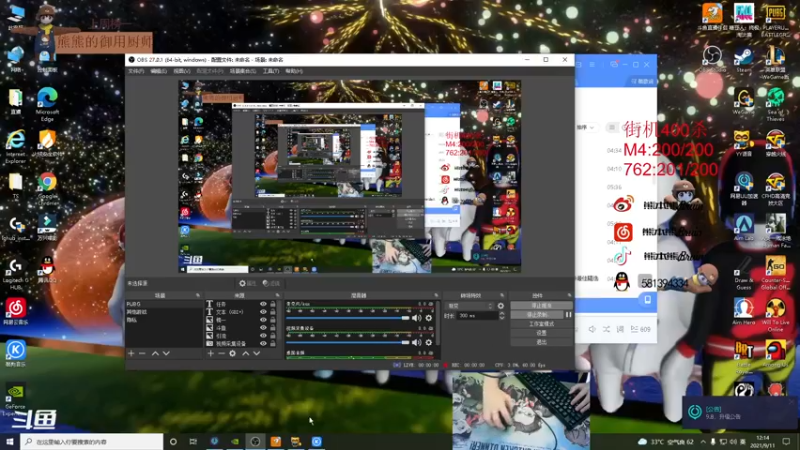Open the OBS 帮助 menu

click(x=294, y=71)
